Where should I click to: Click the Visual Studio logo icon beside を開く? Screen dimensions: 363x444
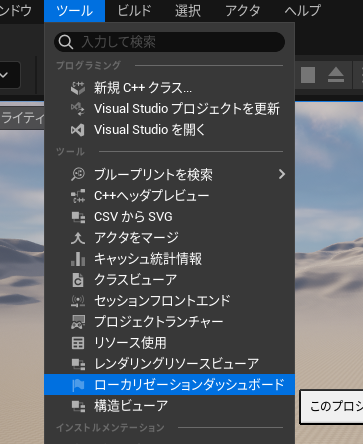78,130
